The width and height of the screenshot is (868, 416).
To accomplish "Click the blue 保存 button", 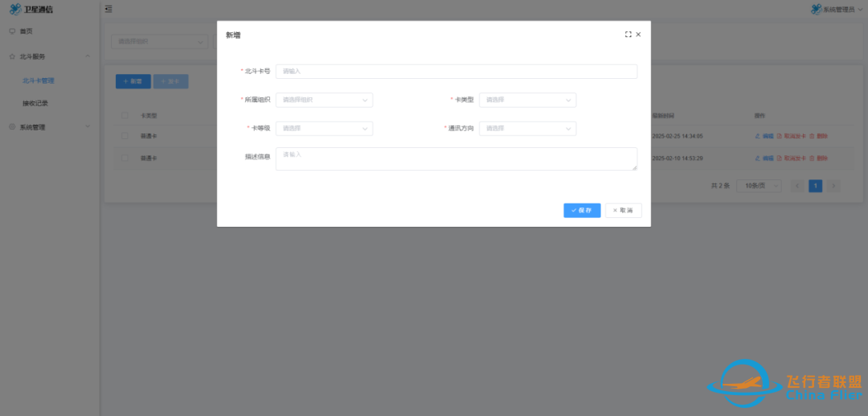I will point(582,210).
